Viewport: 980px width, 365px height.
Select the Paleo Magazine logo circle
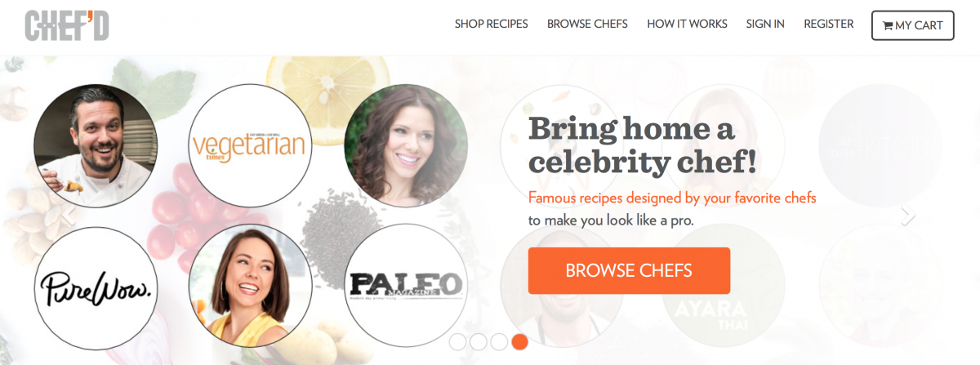pyautogui.click(x=406, y=286)
